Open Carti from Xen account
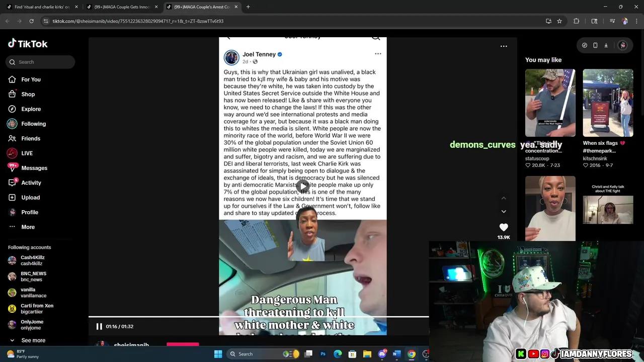Screen dimensions: 644x362 coord(37,309)
